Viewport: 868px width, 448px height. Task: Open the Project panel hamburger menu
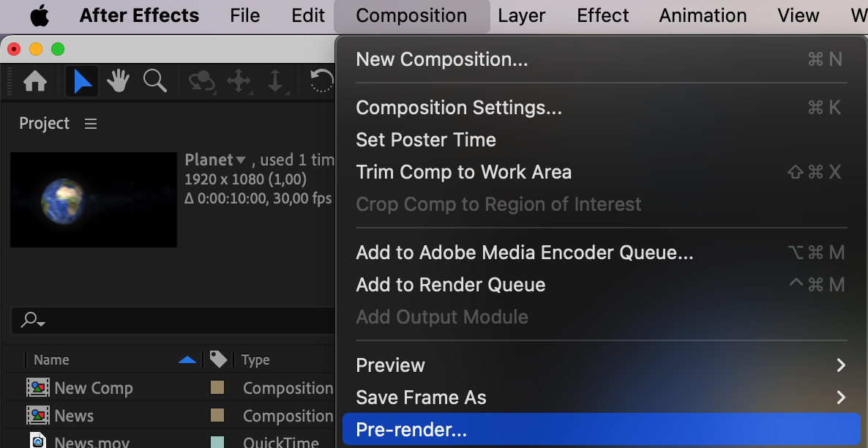click(91, 124)
